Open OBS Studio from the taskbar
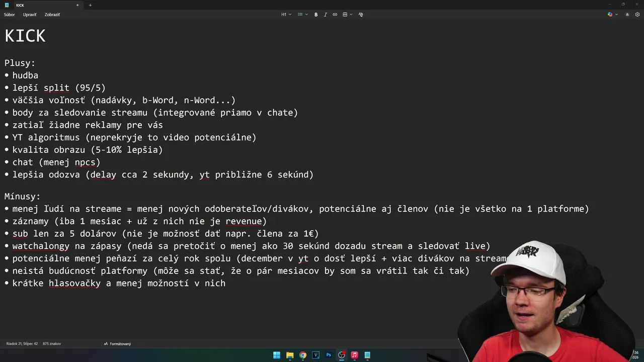Viewport: 644px width, 362px height. coord(342,355)
